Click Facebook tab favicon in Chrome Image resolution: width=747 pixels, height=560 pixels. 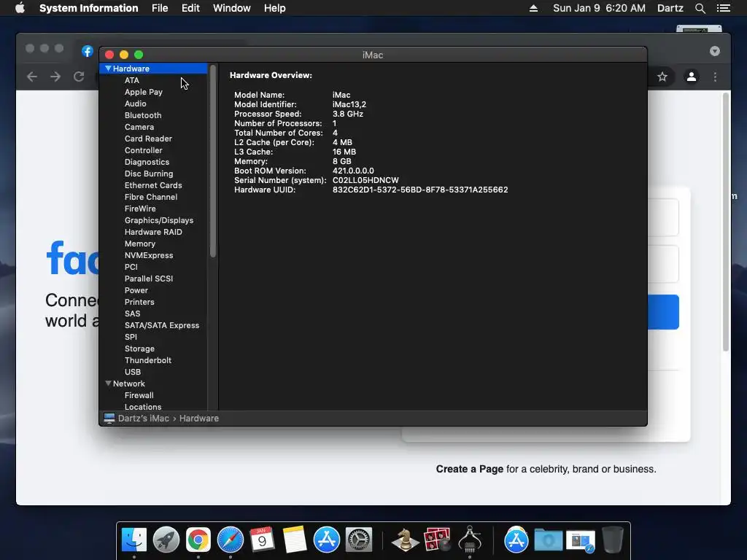click(x=88, y=51)
